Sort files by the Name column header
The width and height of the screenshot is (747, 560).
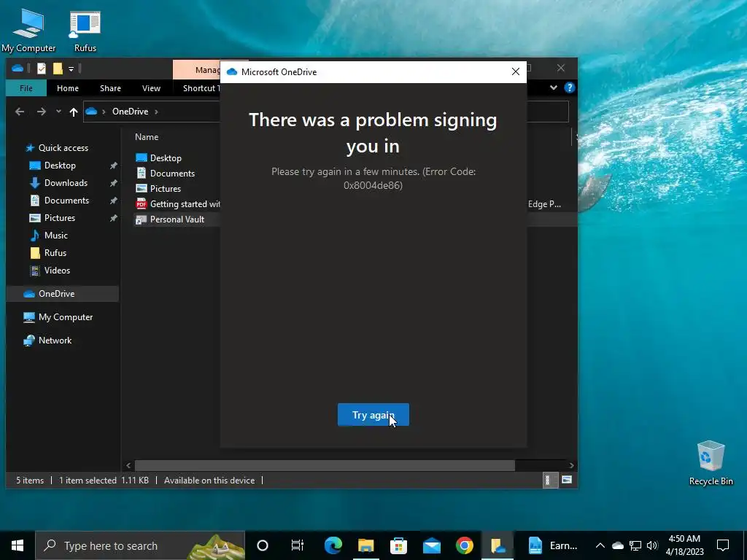tap(146, 136)
